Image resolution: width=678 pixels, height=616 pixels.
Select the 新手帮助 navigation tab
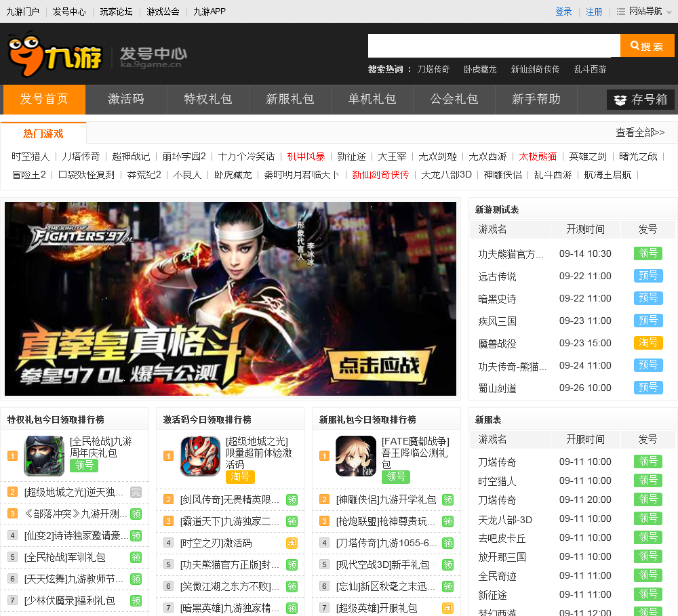coord(536,100)
